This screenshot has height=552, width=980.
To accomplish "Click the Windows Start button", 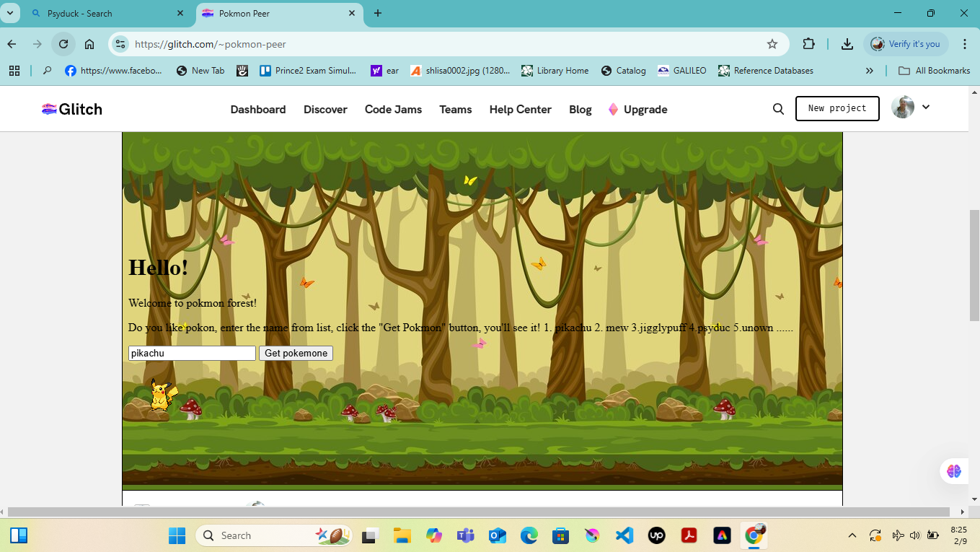I will [x=177, y=535].
